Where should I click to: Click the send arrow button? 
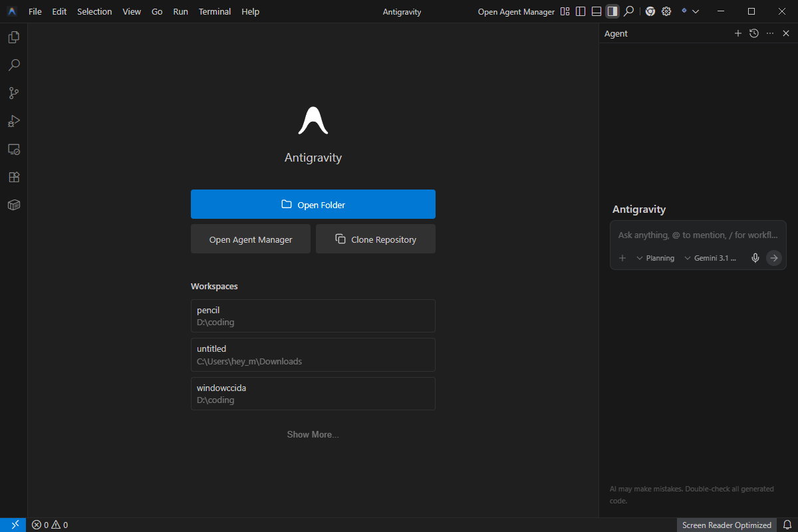[774, 258]
